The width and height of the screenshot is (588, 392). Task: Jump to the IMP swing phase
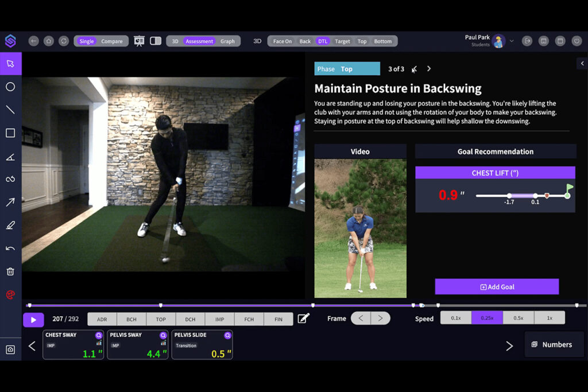[220, 319]
